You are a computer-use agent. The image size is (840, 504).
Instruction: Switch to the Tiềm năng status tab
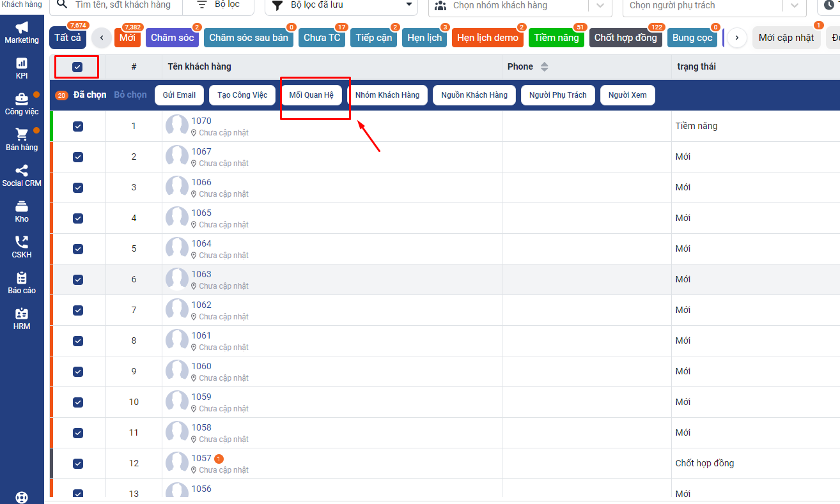[x=556, y=38]
